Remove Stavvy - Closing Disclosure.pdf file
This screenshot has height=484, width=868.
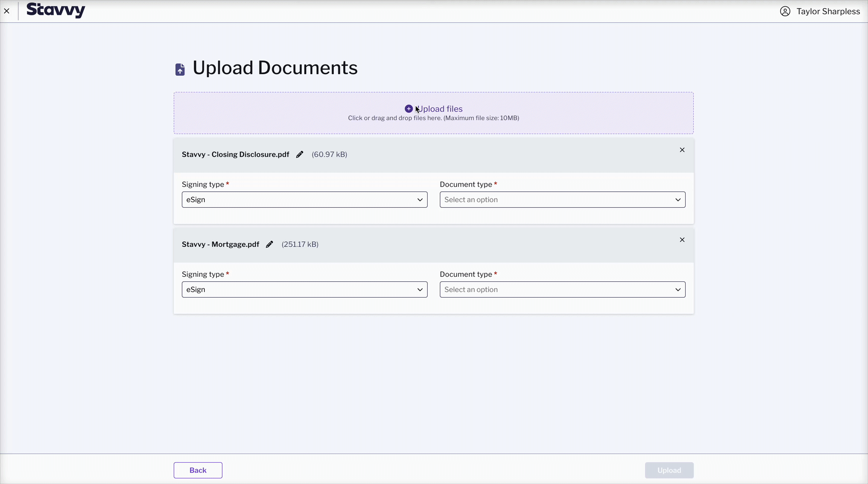click(682, 150)
